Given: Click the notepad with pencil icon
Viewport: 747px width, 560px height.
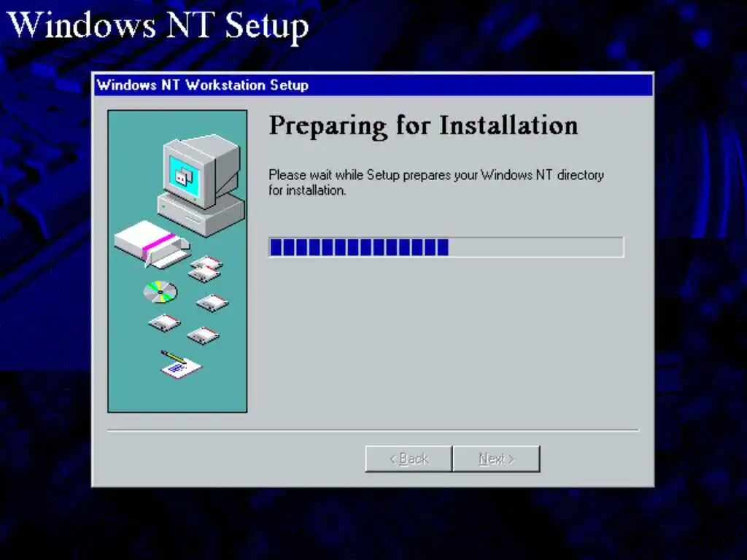Looking at the screenshot, I should pos(180,365).
